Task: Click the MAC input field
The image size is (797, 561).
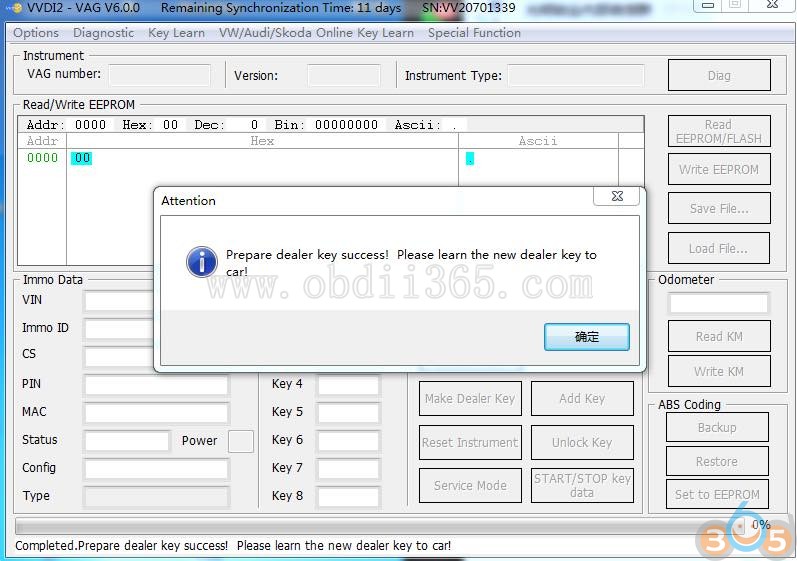Action: tap(157, 413)
